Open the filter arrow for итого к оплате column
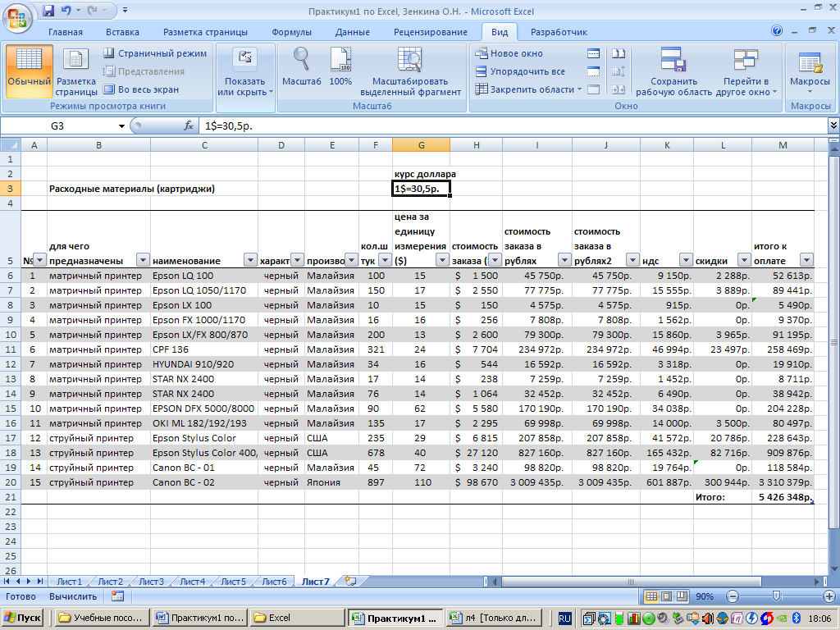The width and height of the screenshot is (840, 630). (807, 260)
